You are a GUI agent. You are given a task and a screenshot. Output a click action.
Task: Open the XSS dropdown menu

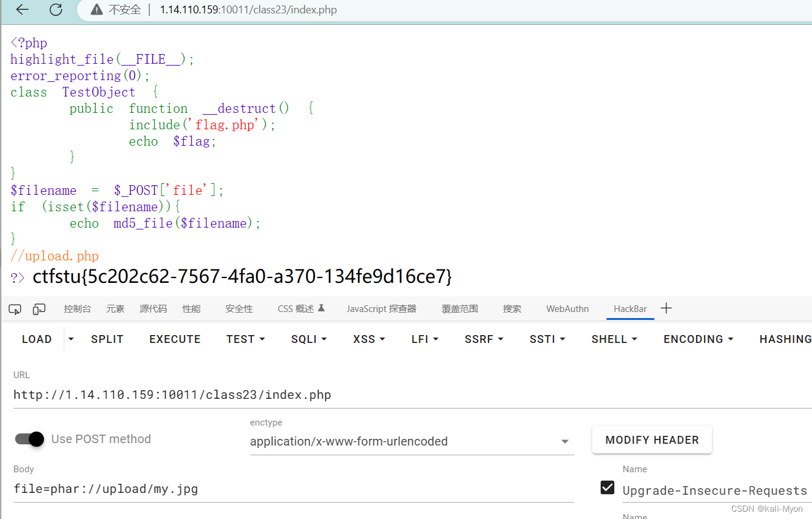[368, 339]
